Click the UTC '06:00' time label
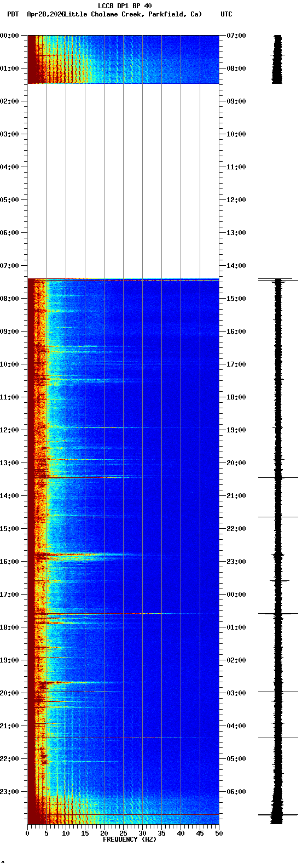The width and height of the screenshot is (302, 868). (x=236, y=792)
